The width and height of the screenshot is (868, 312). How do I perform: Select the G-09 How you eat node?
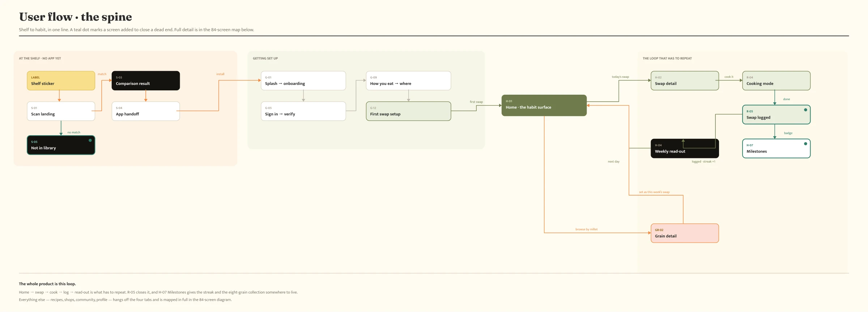[408, 81]
